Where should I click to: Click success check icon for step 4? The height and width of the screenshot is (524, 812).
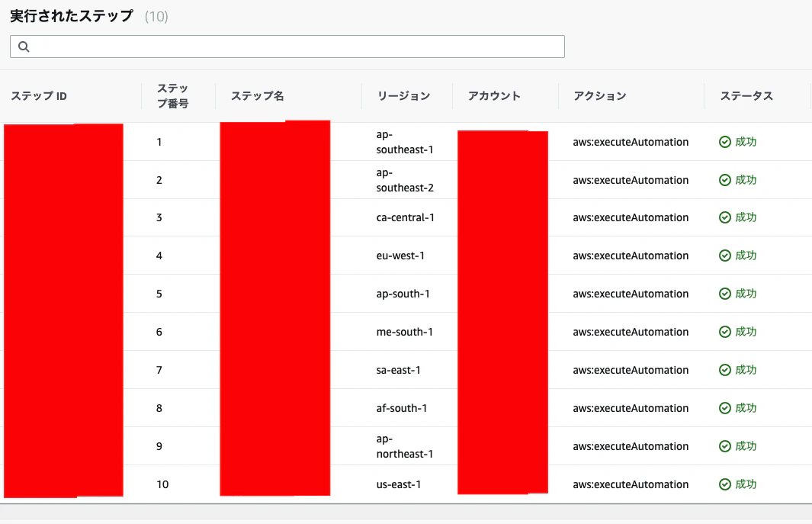coord(725,256)
